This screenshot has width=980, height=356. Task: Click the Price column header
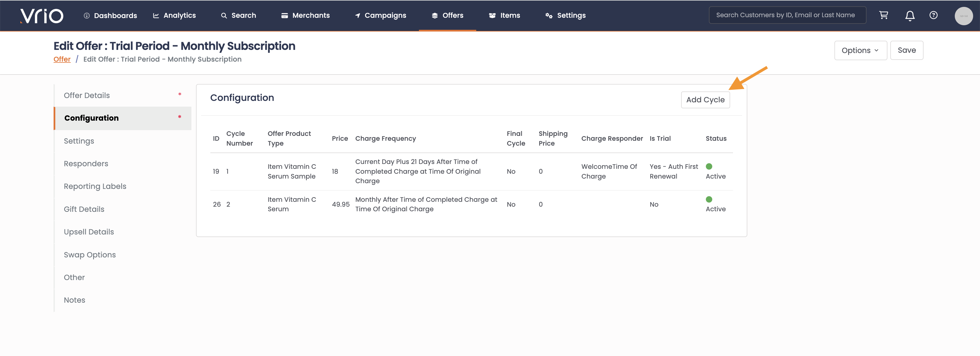point(340,139)
